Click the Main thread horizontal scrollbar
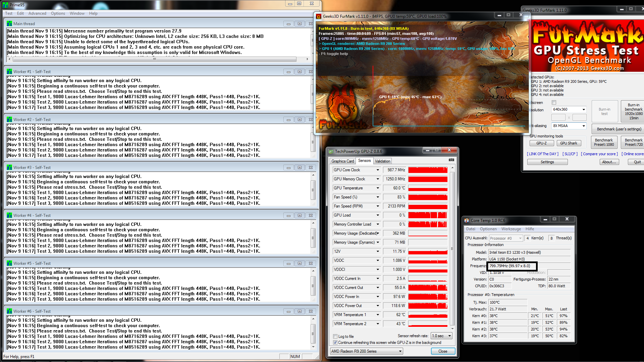Viewport: 644px width, 362px height. 154,59
